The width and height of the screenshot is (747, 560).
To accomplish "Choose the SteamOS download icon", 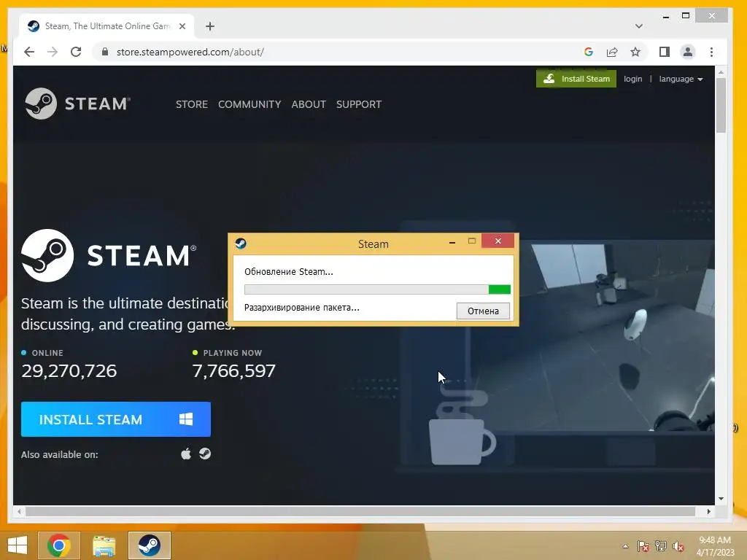I will pos(205,454).
